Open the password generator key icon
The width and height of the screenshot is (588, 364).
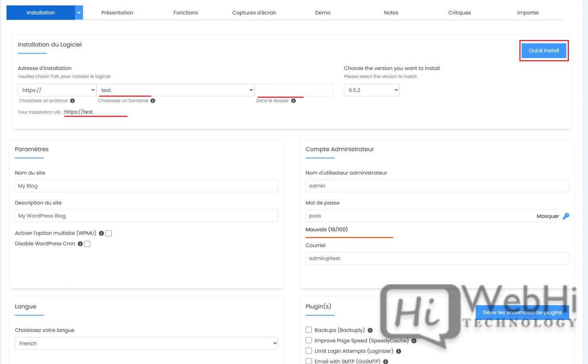pos(566,216)
